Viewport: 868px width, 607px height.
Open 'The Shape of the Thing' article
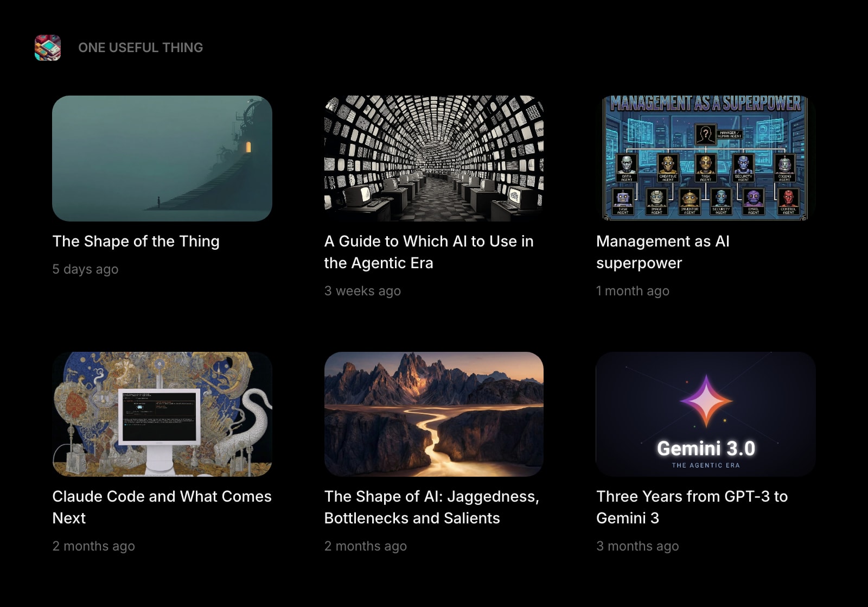coord(136,241)
